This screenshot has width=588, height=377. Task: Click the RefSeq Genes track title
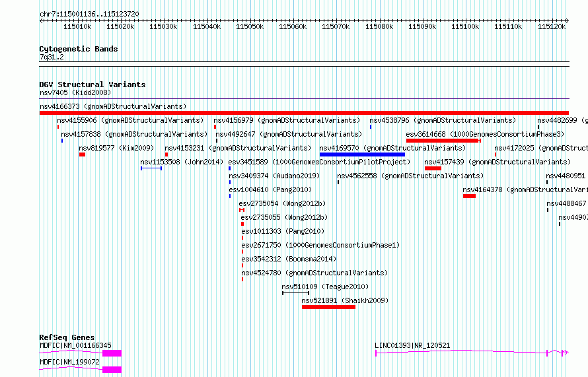pyautogui.click(x=67, y=337)
